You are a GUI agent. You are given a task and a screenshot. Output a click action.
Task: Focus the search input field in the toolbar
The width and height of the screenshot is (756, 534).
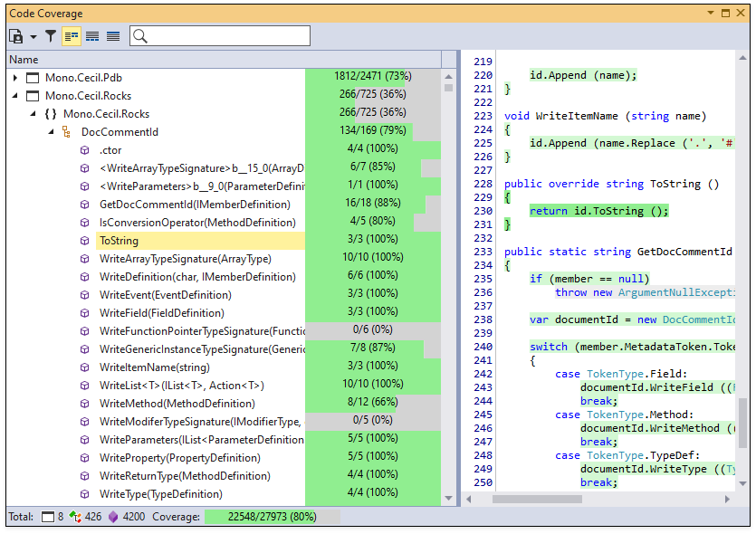click(x=220, y=36)
